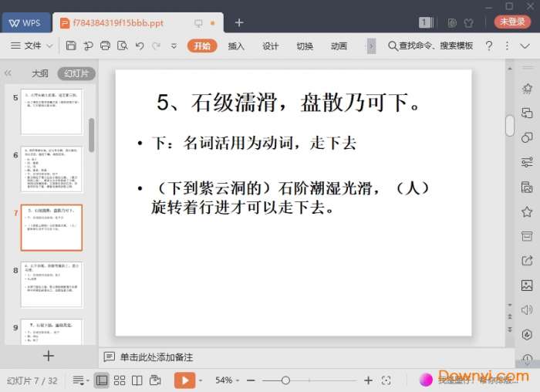Image resolution: width=540 pixels, height=392 pixels.
Task: Click the slide title 石级濡滑，盘散乃可下
Action: click(x=288, y=103)
